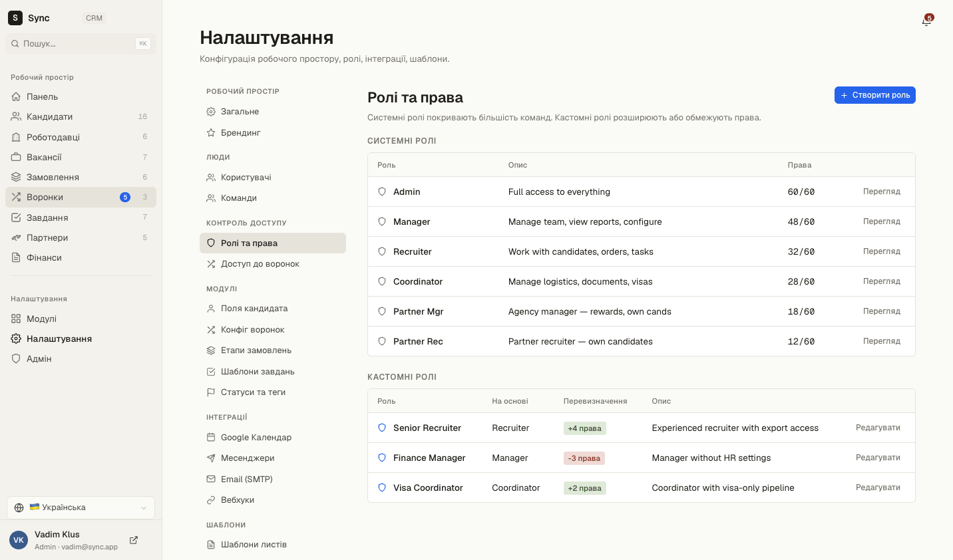Select the Ролі та права settings item
The image size is (953, 560).
pos(273,243)
